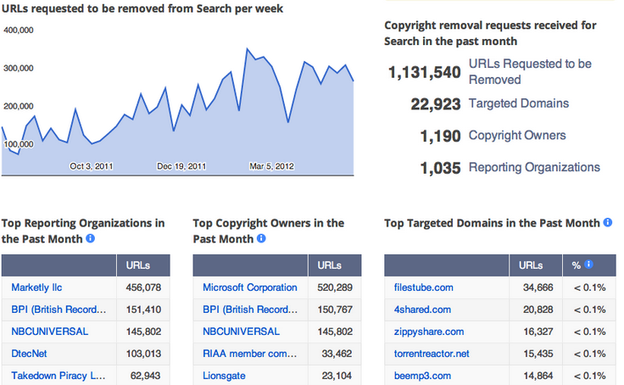Viewport: 624px width, 385px height.
Task: Click the 22,923 Targeted Domains figure
Action: click(x=435, y=104)
